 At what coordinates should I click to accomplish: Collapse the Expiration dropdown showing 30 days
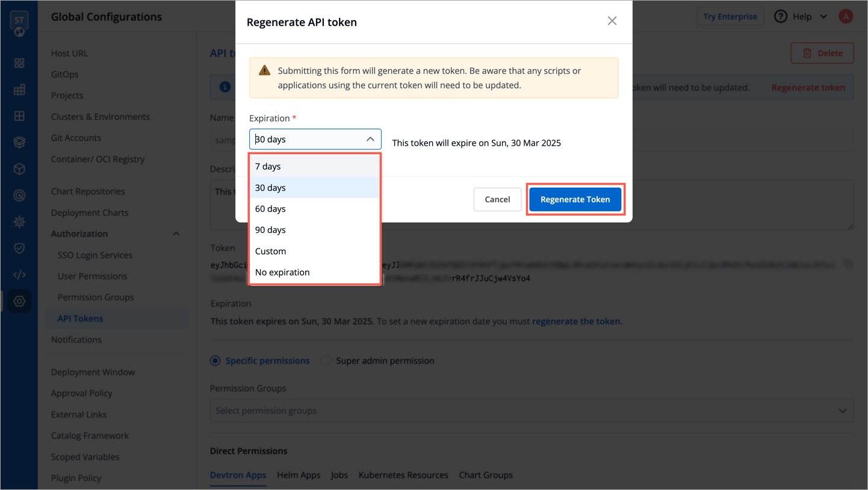tap(370, 139)
